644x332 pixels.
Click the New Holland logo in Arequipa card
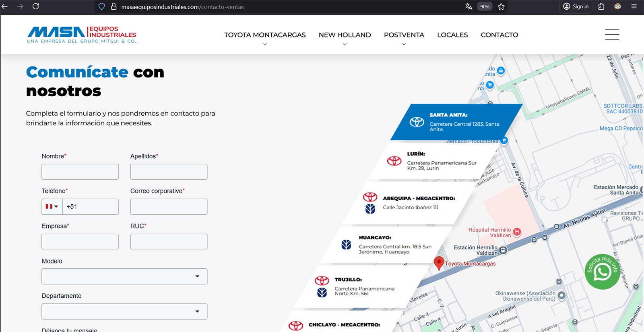[370, 209]
